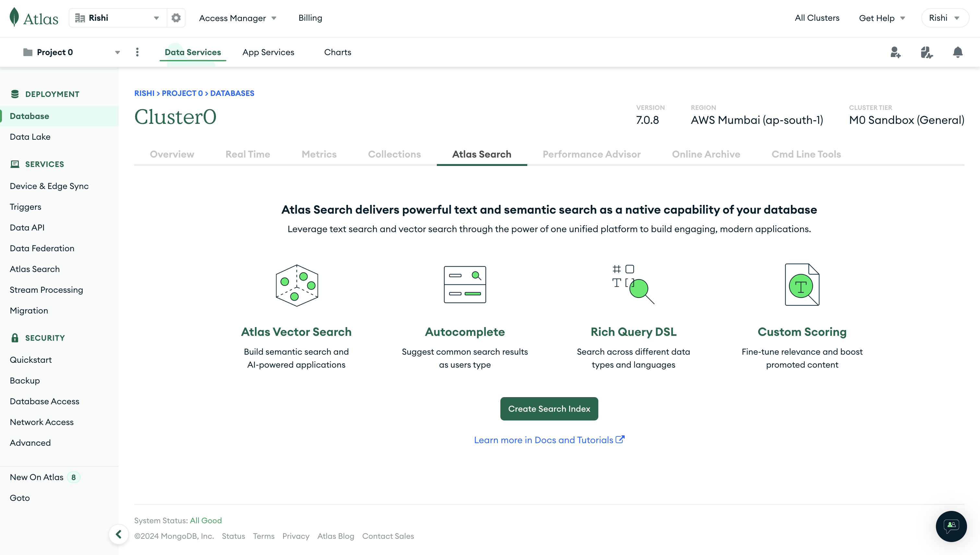Open Atlas Search in the sidebar
This screenshot has width=980, height=555.
point(35,269)
